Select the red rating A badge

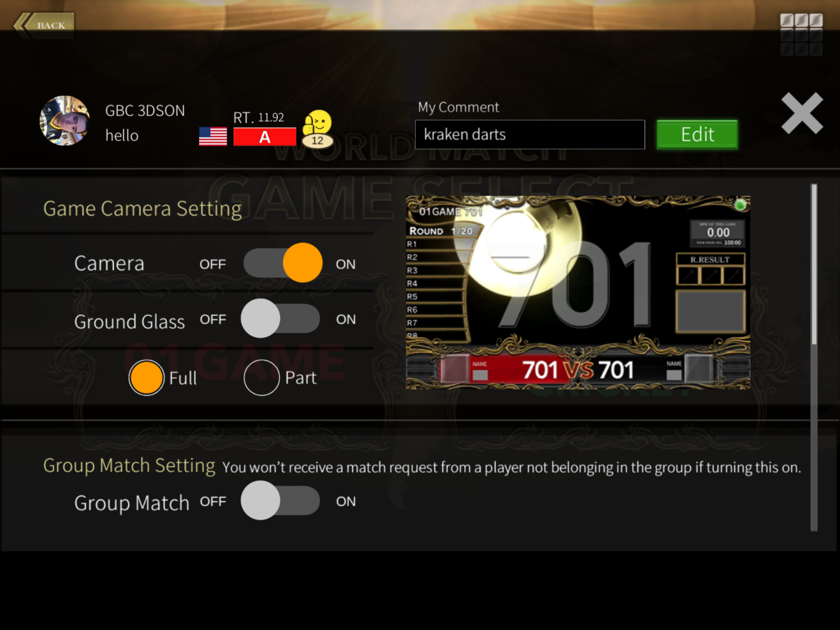tap(265, 137)
